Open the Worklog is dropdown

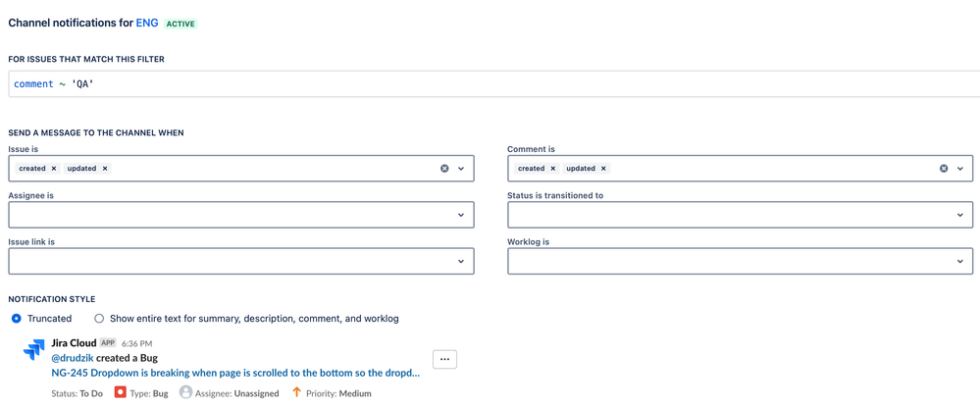coord(740,261)
